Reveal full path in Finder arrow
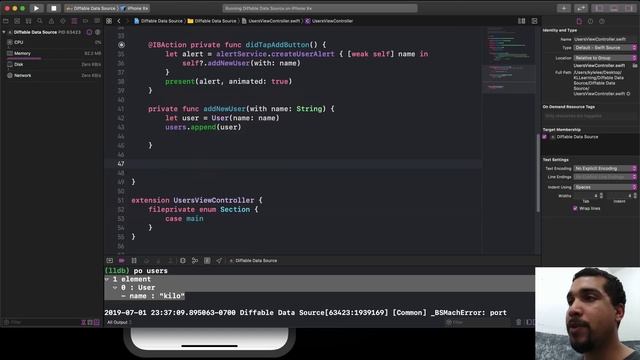This screenshot has height=360, width=640. (629, 94)
